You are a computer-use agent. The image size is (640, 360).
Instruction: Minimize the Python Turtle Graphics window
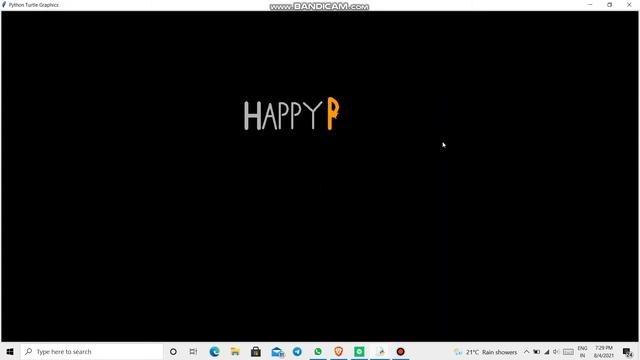coord(590,5)
